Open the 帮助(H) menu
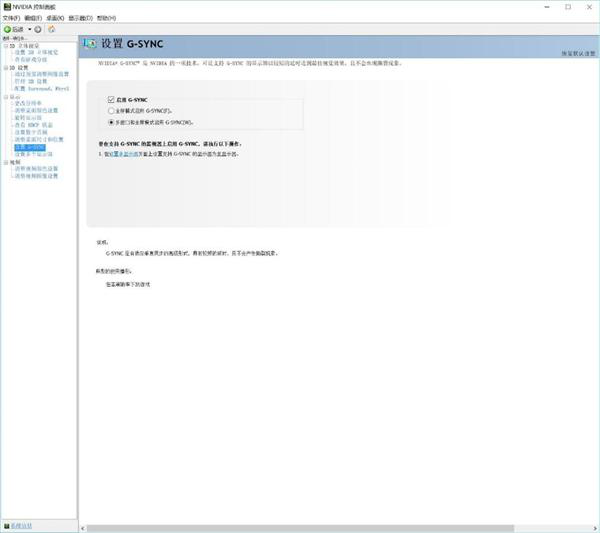Image resolution: width=600 pixels, height=533 pixels. click(106, 18)
